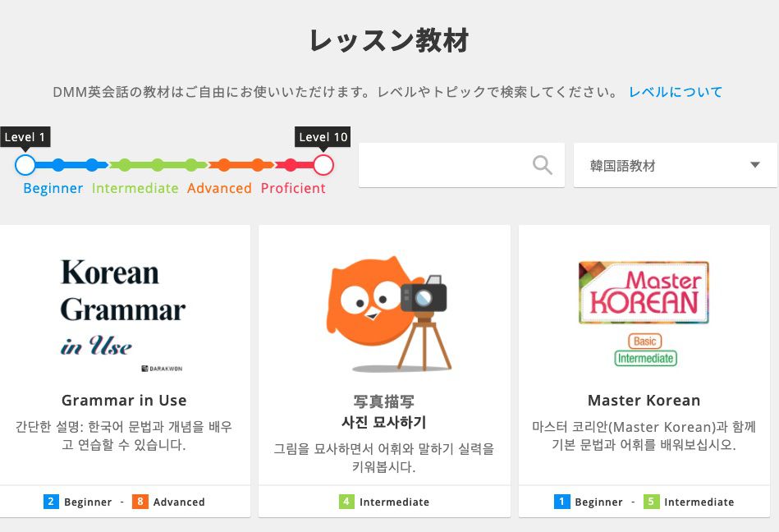This screenshot has height=532, width=779.
Task: Pick the middle green Intermediate level dot
Action: (158, 165)
